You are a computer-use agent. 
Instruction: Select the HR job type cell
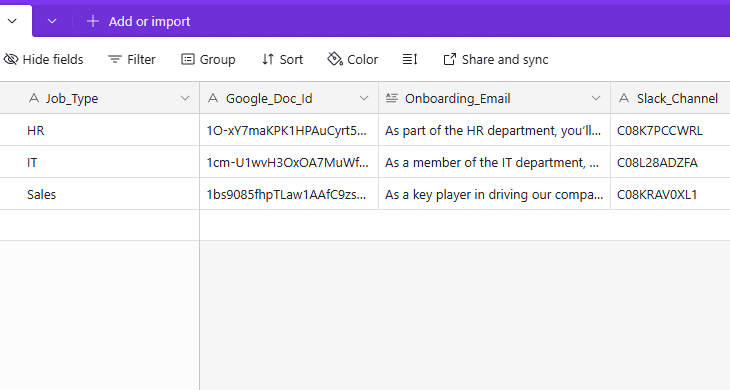click(100, 130)
